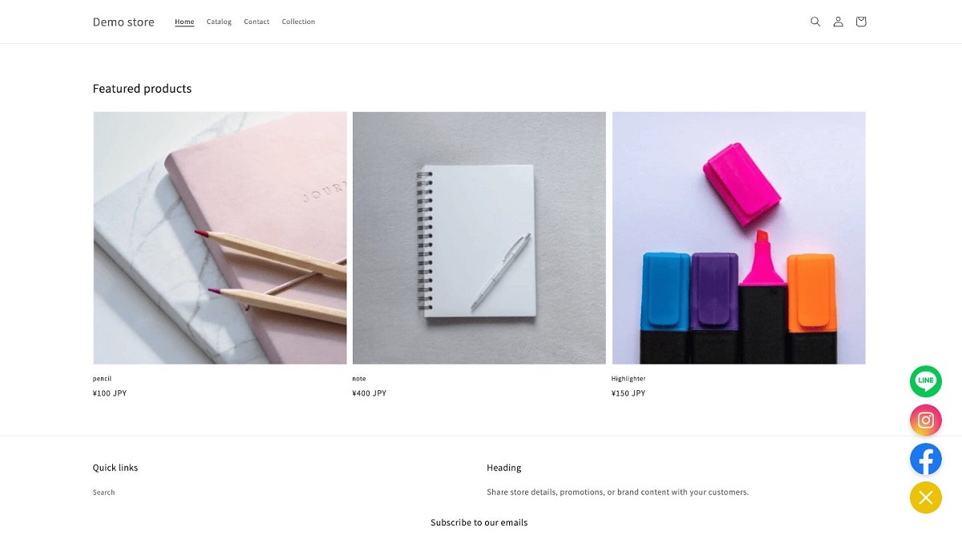Navigate to the Contact page
962x560 pixels.
tap(257, 22)
